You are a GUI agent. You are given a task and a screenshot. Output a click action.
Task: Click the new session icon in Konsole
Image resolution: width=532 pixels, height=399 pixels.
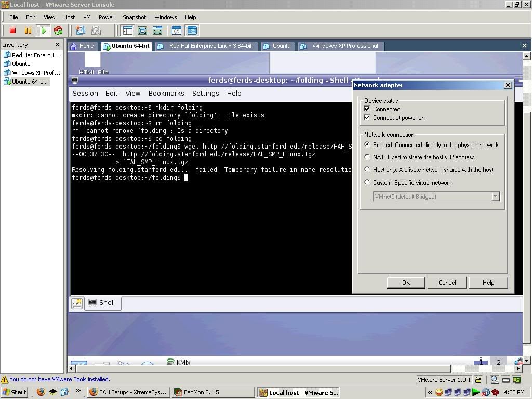pyautogui.click(x=77, y=303)
